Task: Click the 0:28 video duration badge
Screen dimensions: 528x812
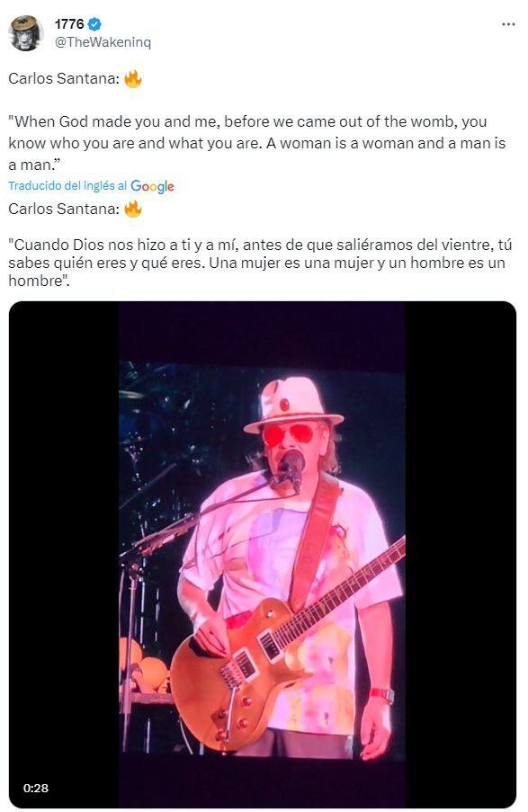Action: (x=36, y=788)
